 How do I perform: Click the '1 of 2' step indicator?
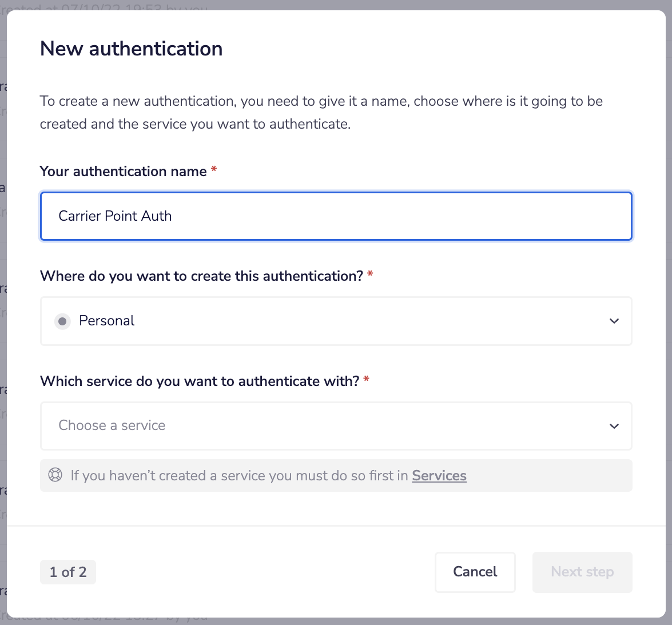[67, 572]
